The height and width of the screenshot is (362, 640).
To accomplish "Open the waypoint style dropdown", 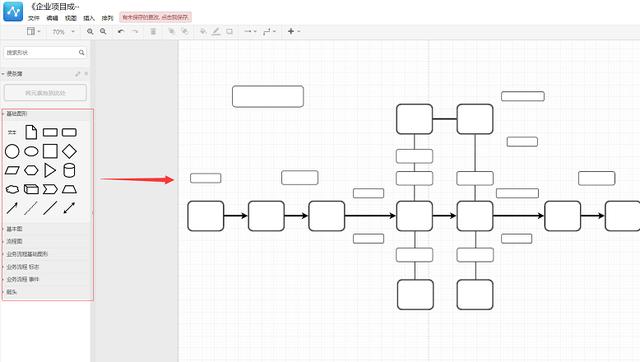I will pyautogui.click(x=269, y=31).
